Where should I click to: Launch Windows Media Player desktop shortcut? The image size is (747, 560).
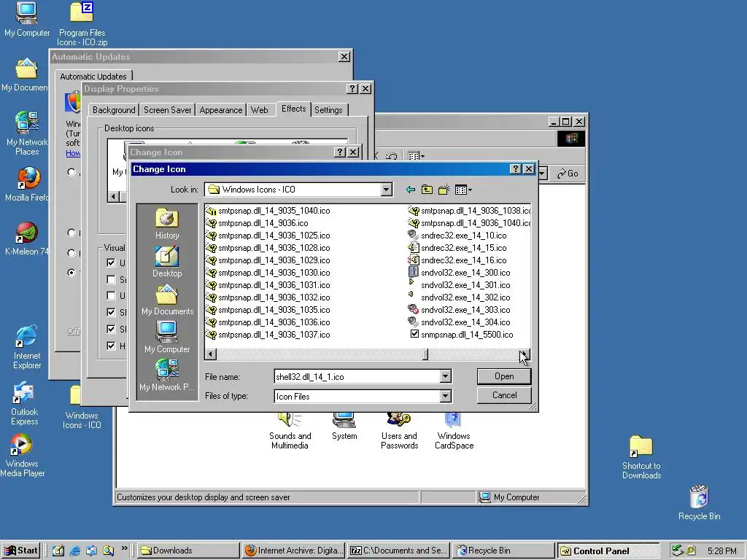(23, 455)
